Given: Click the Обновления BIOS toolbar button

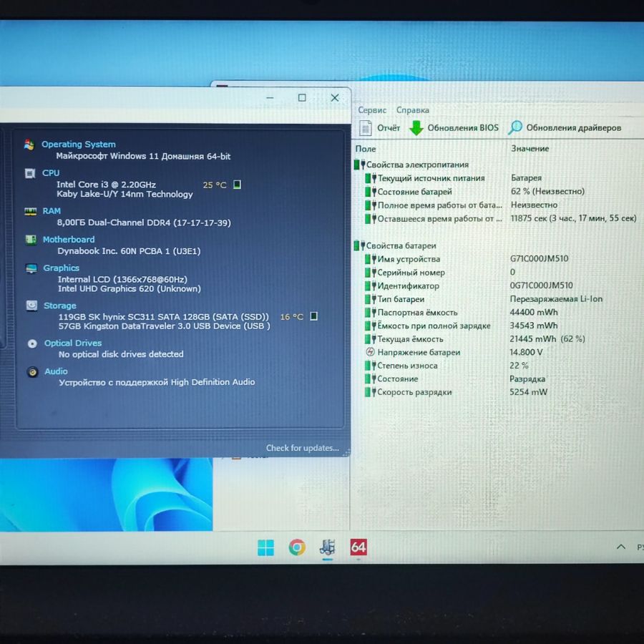Looking at the screenshot, I should (454, 128).
